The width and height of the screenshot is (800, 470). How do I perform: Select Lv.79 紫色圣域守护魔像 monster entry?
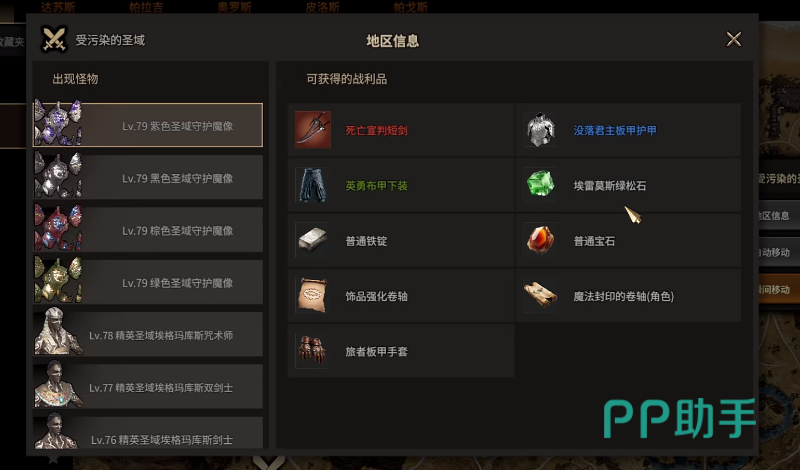click(148, 125)
